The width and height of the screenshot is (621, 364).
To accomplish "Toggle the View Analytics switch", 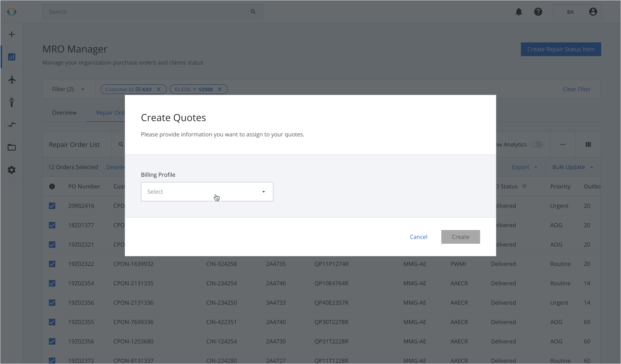I will (536, 144).
